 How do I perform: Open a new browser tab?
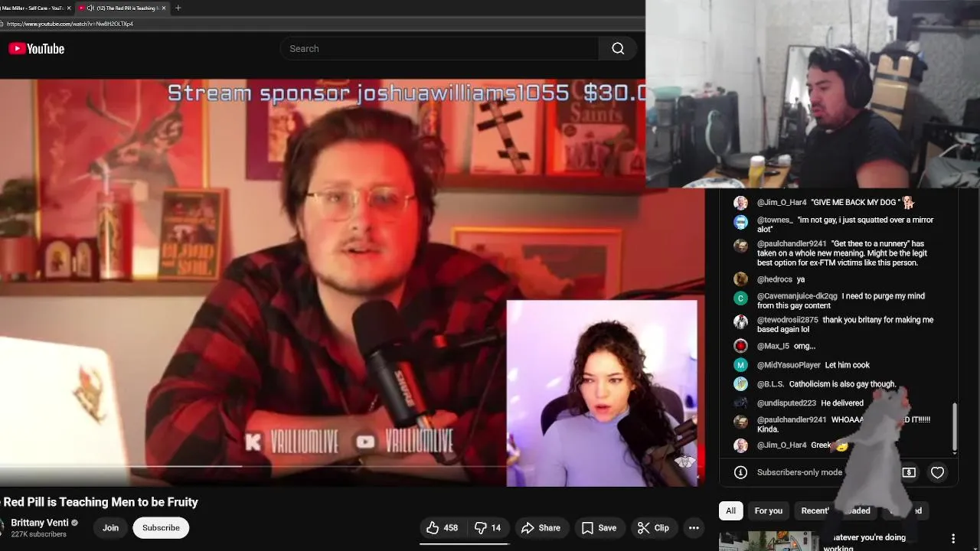click(178, 8)
